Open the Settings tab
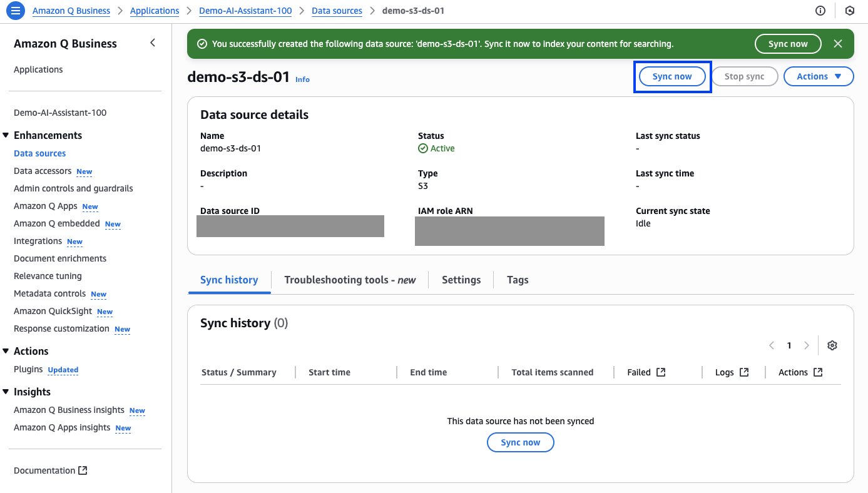The height and width of the screenshot is (493, 868). [x=461, y=280]
